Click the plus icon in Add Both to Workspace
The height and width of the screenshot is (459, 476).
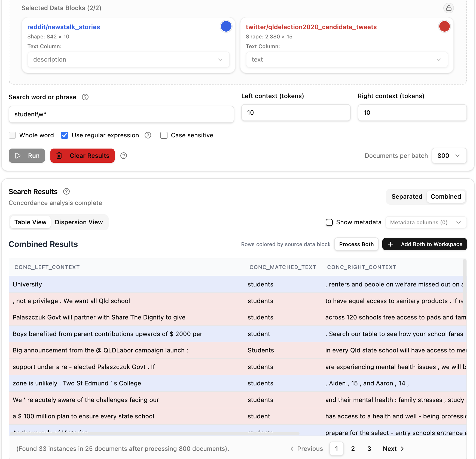[390, 244]
